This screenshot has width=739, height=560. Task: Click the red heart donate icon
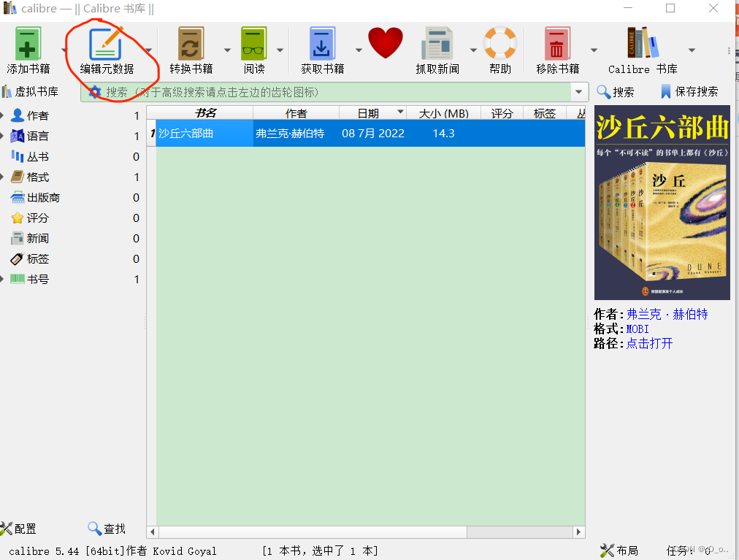click(x=386, y=42)
